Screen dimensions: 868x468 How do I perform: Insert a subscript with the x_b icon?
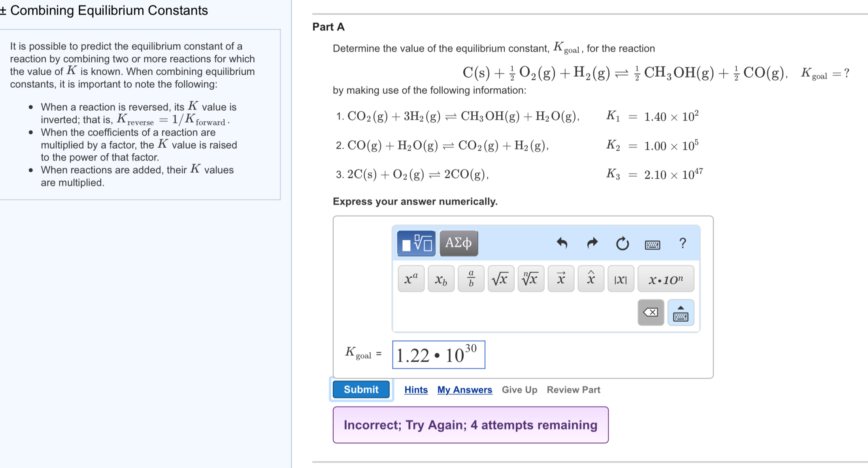[x=440, y=279]
